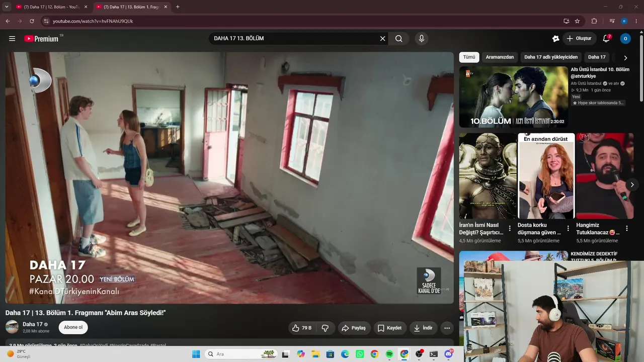Image resolution: width=644 pixels, height=362 pixels.
Task: Open File Explorer from the taskbar
Action: pos(315,354)
